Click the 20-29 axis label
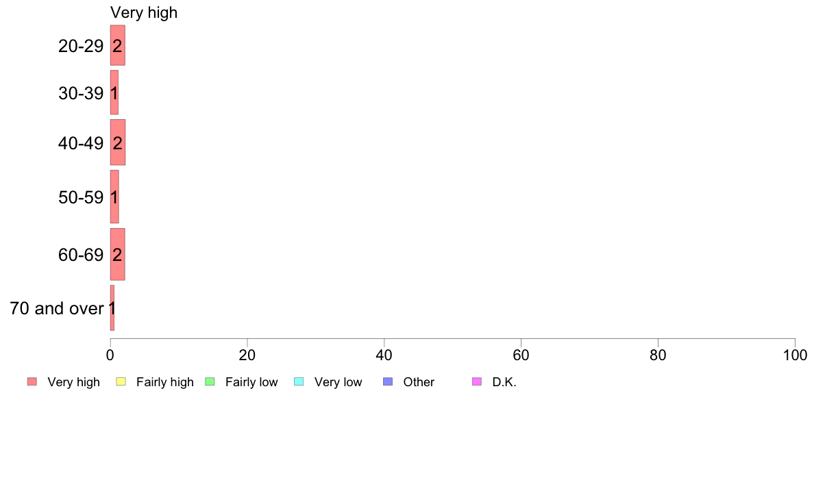814x504 pixels. pyautogui.click(x=81, y=46)
